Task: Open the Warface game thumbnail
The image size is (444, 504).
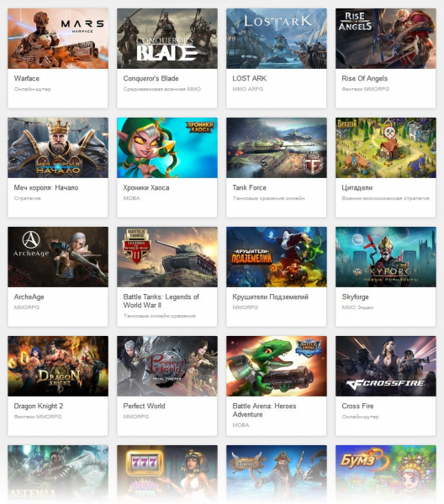Action: click(x=58, y=39)
